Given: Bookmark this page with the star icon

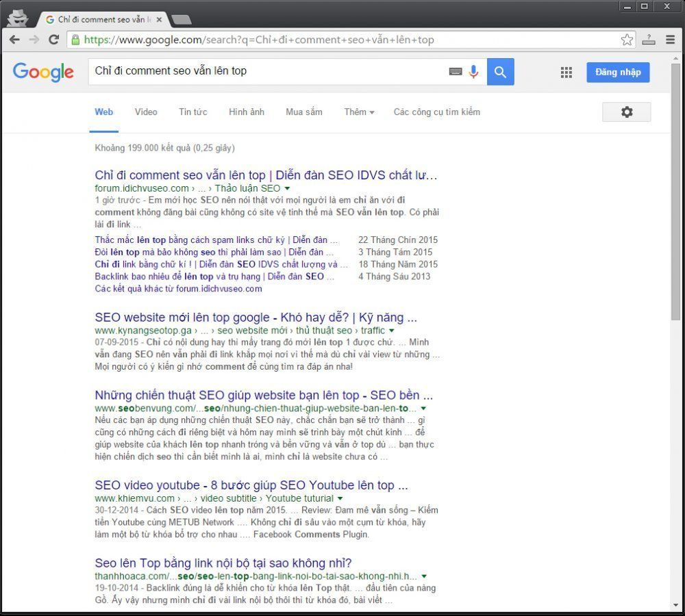Looking at the screenshot, I should 627,40.
